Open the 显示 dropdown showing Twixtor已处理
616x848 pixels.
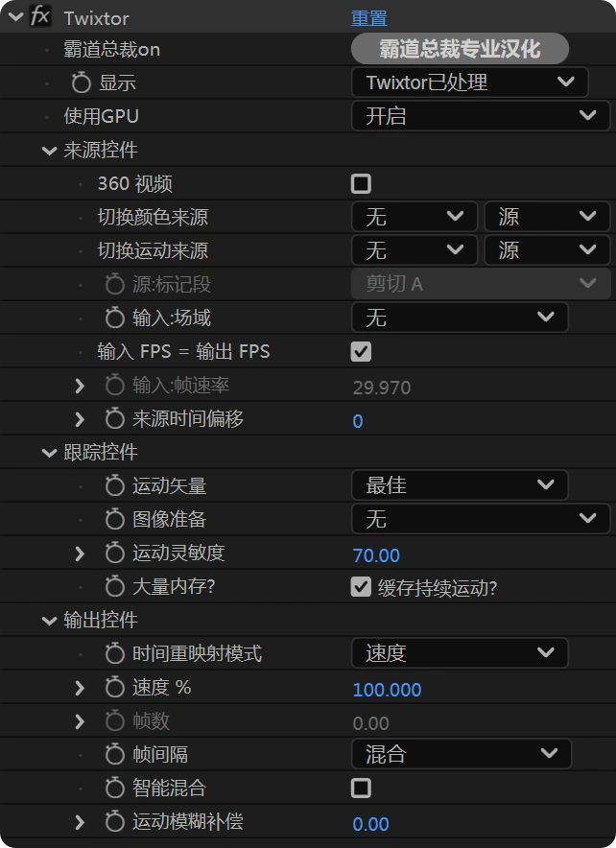(x=469, y=82)
